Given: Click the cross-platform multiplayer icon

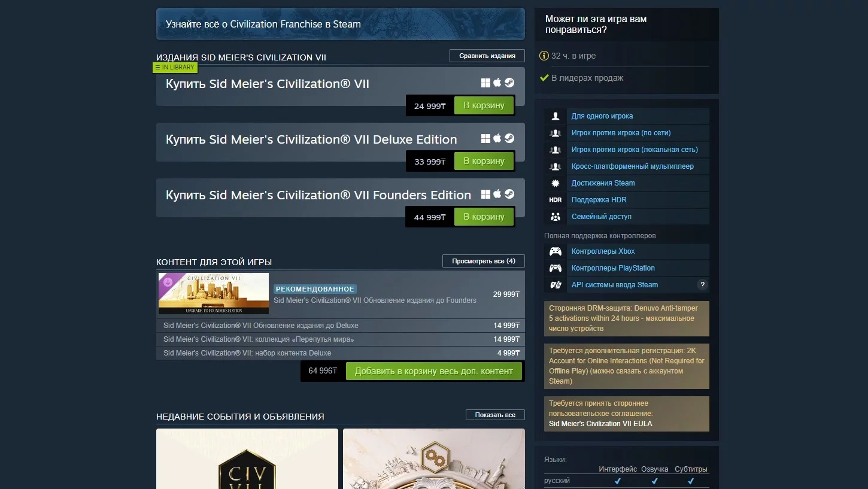Looking at the screenshot, I should coord(556,166).
